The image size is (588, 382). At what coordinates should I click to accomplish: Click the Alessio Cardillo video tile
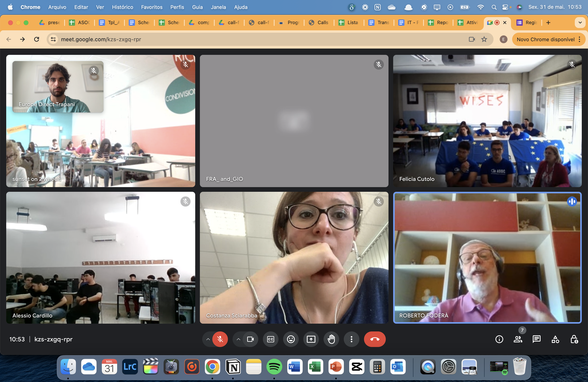coord(101,258)
